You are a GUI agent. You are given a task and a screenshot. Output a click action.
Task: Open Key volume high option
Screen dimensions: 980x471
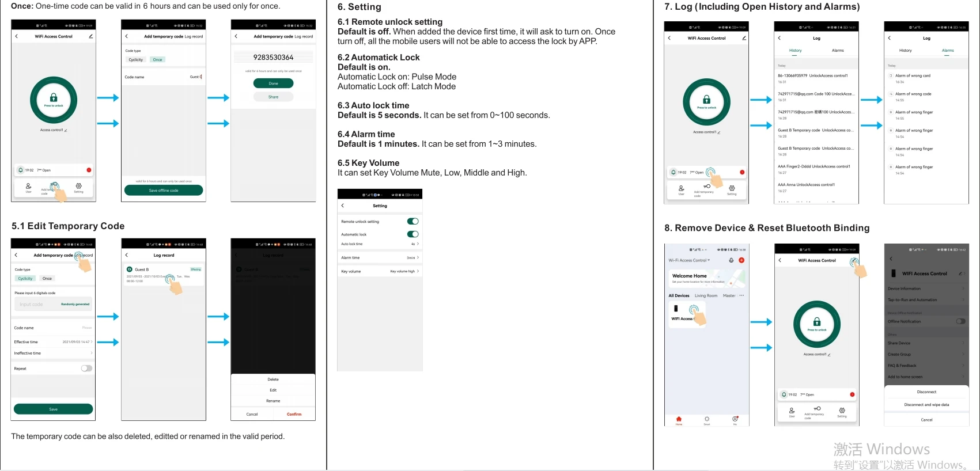380,271
